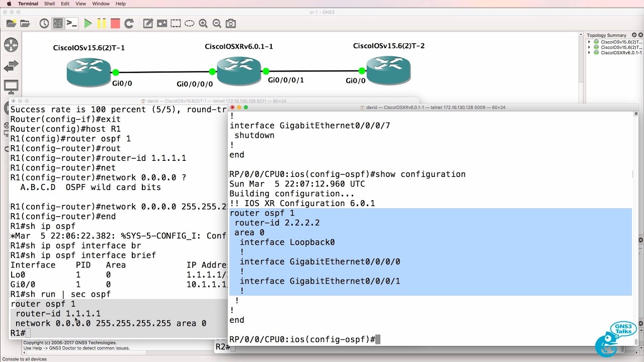The width and height of the screenshot is (644, 362).
Task: Expand first CiscoIOSv15.6(2)T entry in Topology Summary
Action: (589, 42)
